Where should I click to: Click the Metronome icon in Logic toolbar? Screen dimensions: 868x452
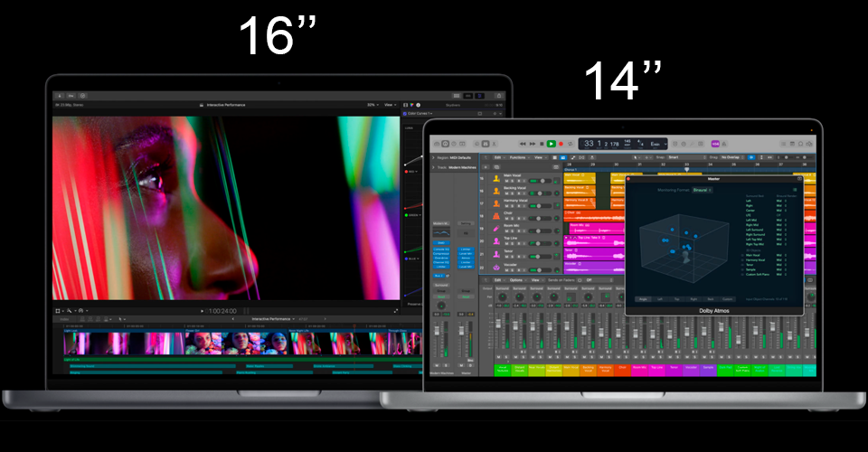pos(724,144)
